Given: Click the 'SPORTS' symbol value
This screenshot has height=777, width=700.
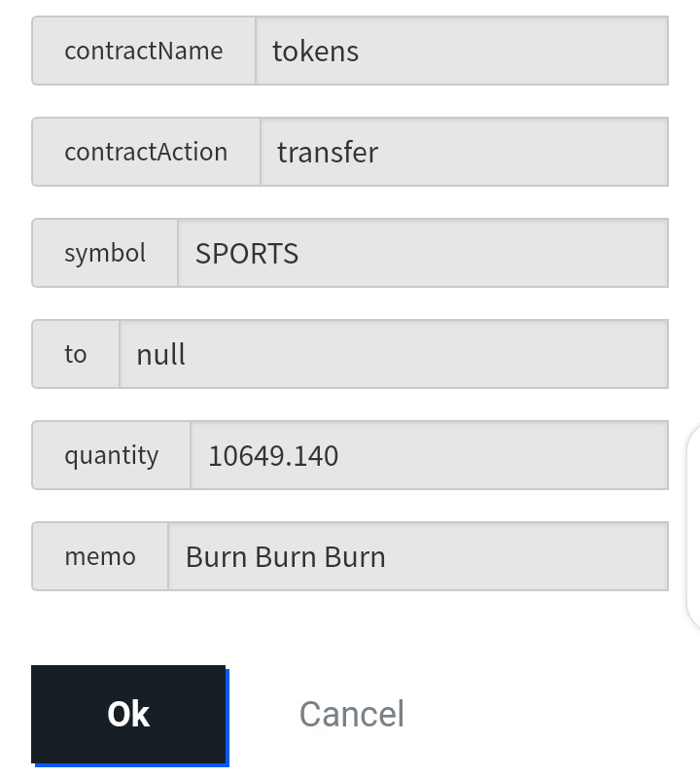Looking at the screenshot, I should pyautogui.click(x=247, y=254).
